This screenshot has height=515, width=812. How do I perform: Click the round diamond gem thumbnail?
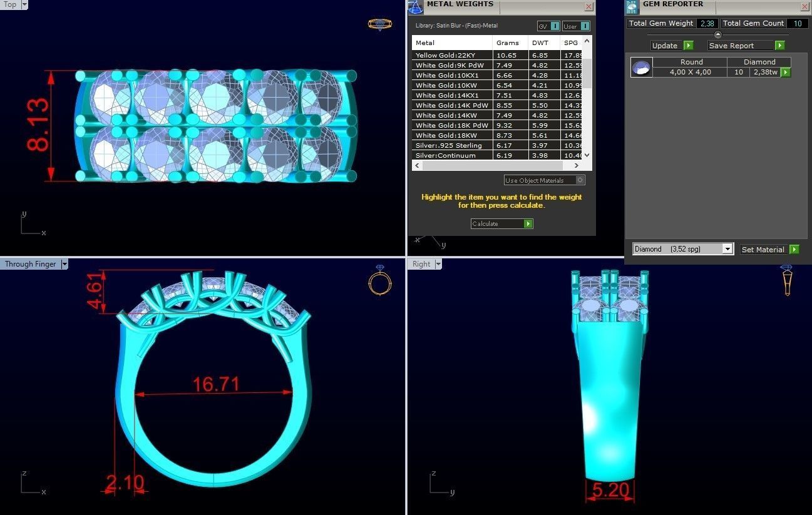(x=641, y=68)
